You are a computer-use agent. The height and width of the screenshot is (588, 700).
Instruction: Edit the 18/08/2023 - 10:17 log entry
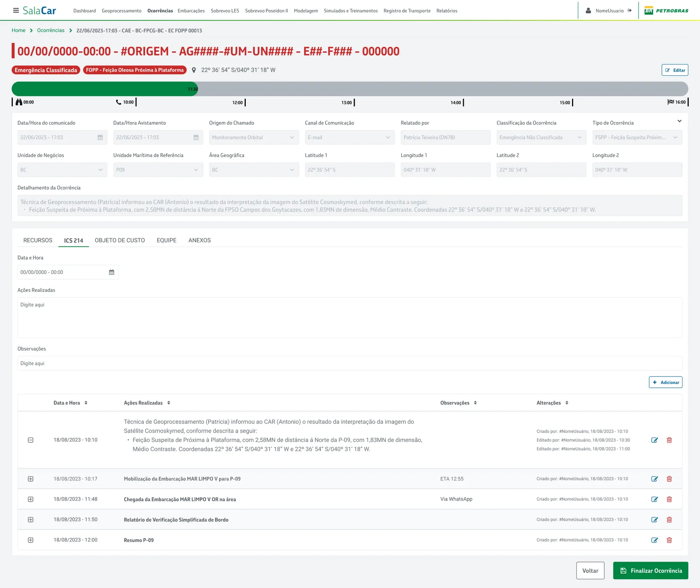[x=654, y=479]
